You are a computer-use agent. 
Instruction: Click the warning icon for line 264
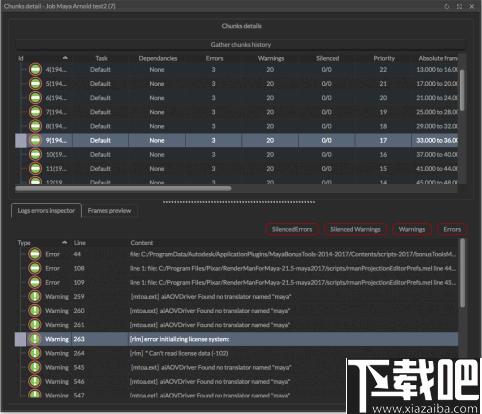click(x=35, y=353)
